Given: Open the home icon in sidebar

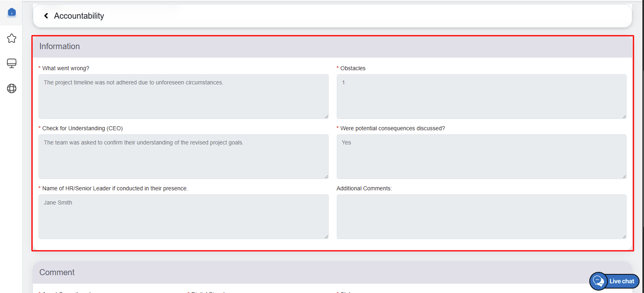Looking at the screenshot, I should coord(12,12).
